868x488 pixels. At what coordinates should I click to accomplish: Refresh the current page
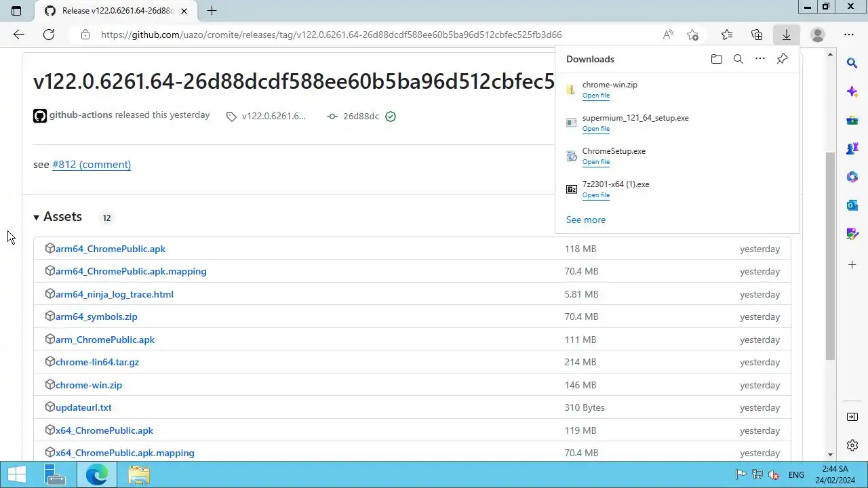click(49, 35)
